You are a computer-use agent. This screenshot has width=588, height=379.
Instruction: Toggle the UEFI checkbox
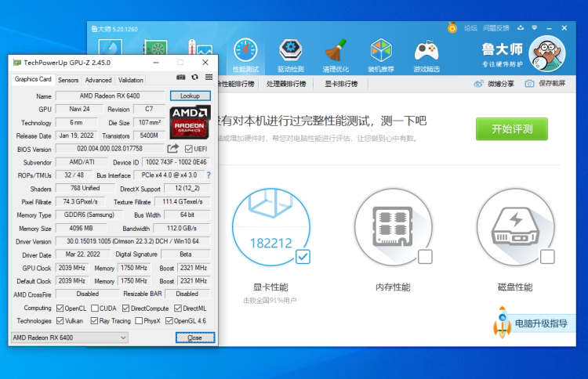click(x=189, y=149)
